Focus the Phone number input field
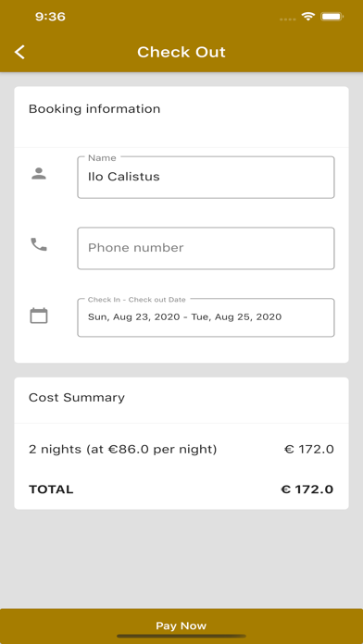 [206, 248]
